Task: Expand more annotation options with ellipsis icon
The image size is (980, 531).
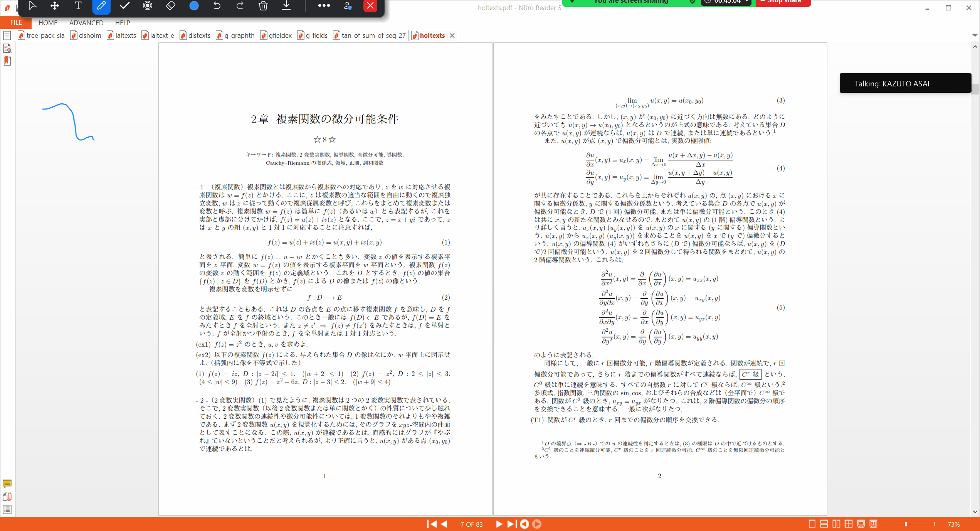Action: tap(324, 6)
